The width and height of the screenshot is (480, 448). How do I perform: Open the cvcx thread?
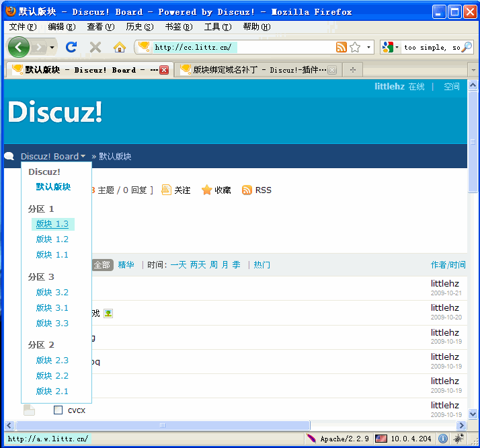click(x=77, y=410)
